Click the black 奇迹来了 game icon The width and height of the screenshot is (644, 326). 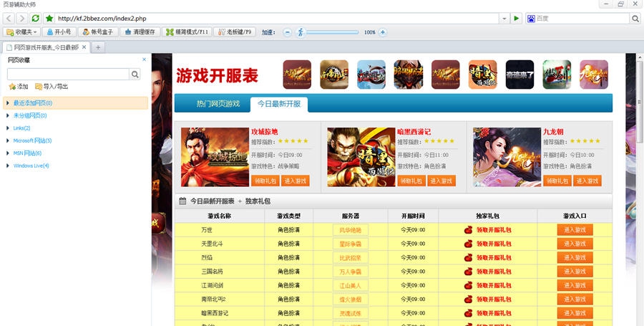click(x=519, y=75)
